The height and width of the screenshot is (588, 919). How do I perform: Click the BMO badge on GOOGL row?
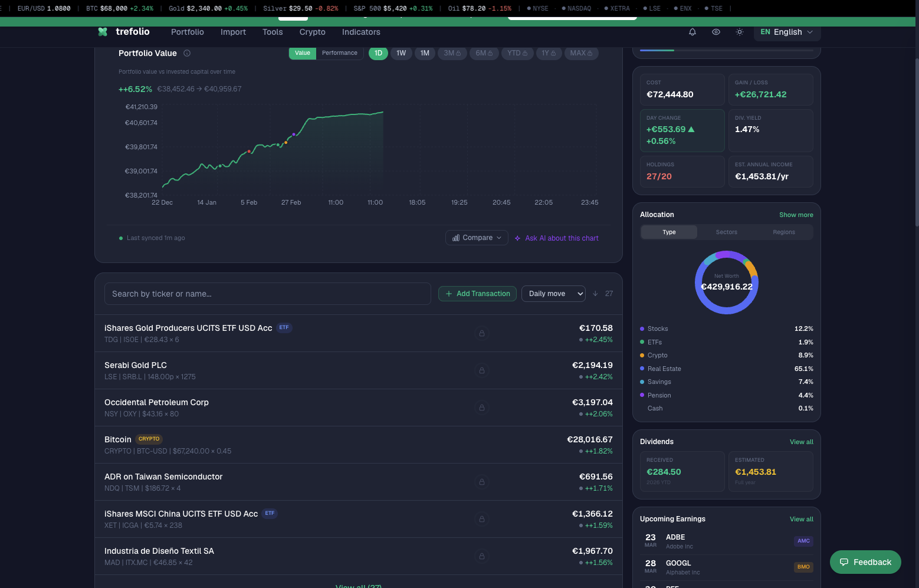[803, 567]
